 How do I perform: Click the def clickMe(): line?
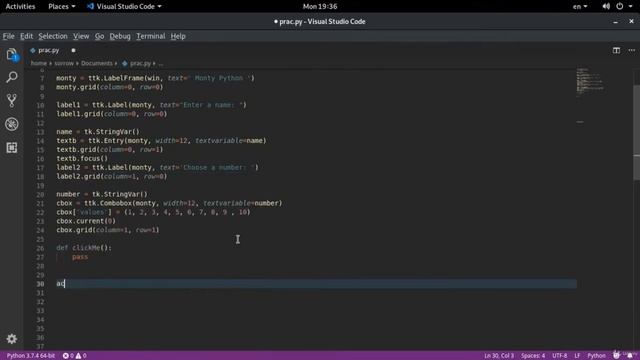tap(84, 248)
